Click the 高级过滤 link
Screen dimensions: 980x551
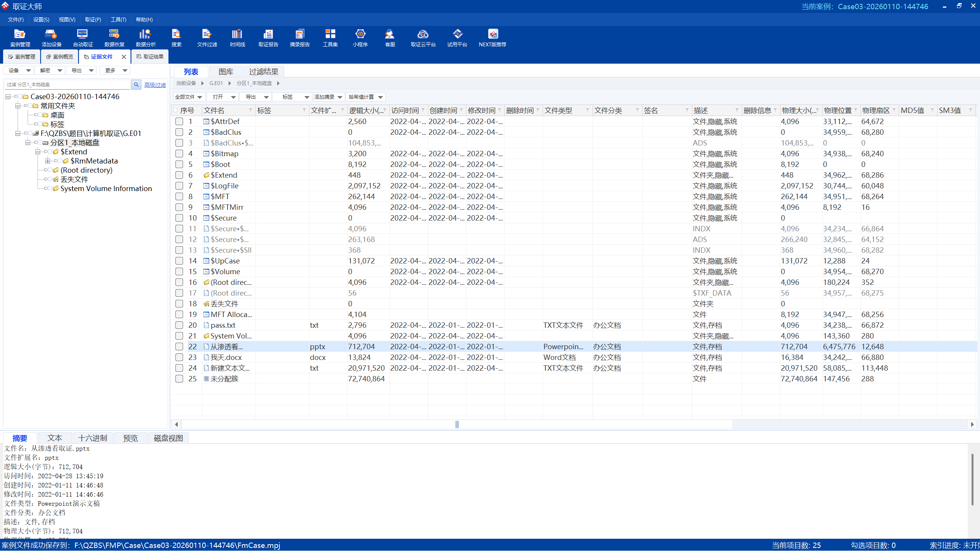(155, 85)
